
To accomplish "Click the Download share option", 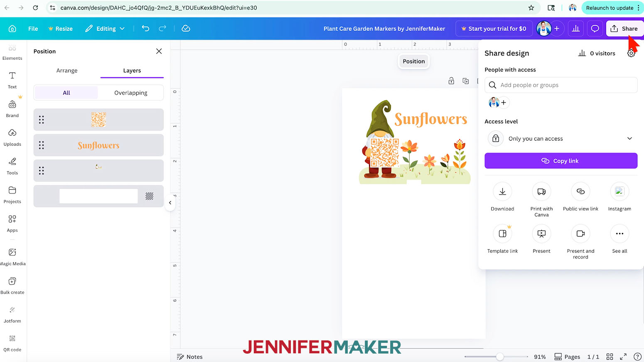I will (x=502, y=197).
